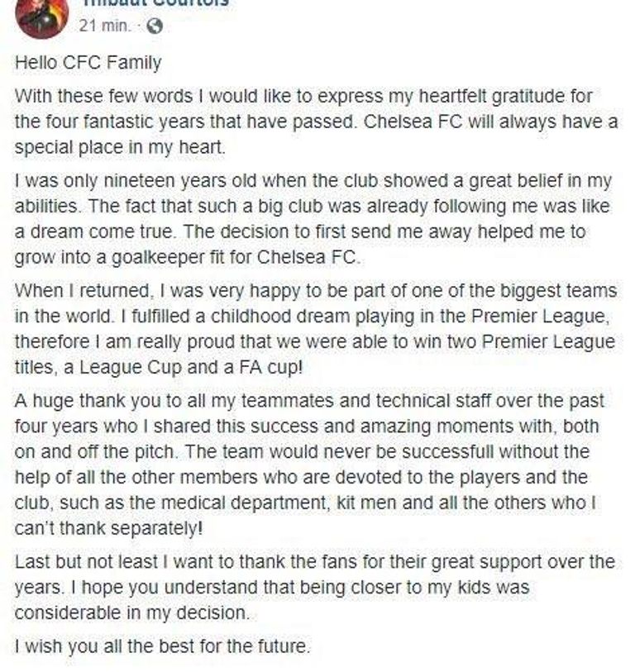Click the paragraph starting "Last but not least"
The width and height of the screenshot is (635, 672).
(316, 587)
